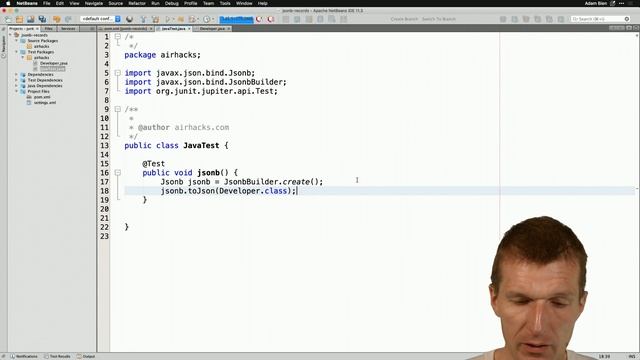The height and width of the screenshot is (360, 640).
Task: Click the blue memory usage bar
Action: (236, 19)
